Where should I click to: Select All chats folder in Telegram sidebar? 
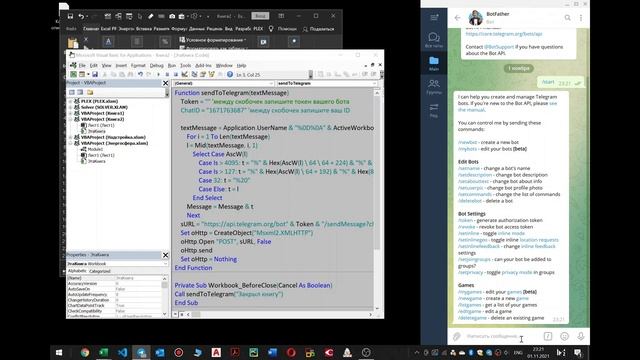pyautogui.click(x=434, y=40)
